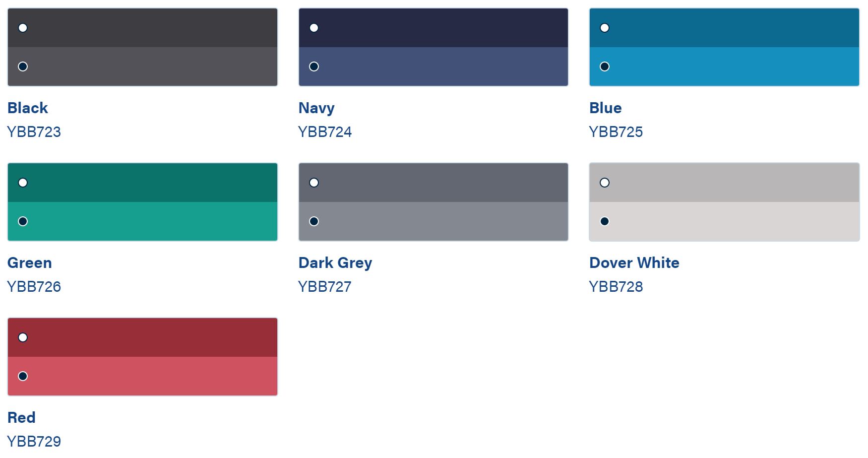The height and width of the screenshot is (458, 868).
Task: Choose the white dot on the Navy swatch
Action: tap(314, 28)
